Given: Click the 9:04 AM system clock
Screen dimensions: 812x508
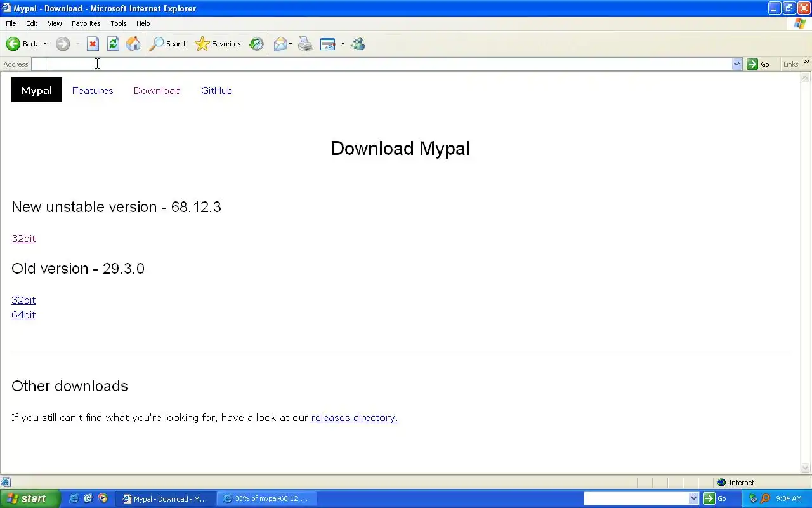Looking at the screenshot, I should tap(789, 498).
